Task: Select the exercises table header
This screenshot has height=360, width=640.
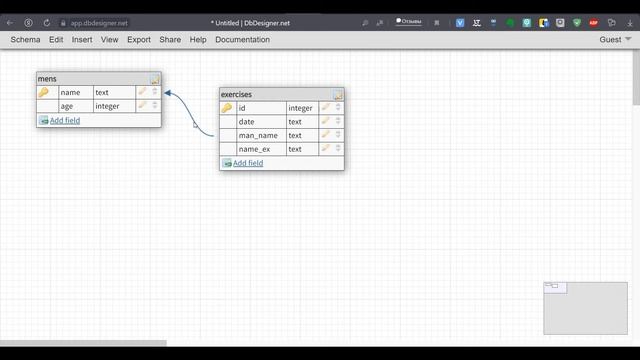Action: [282, 94]
